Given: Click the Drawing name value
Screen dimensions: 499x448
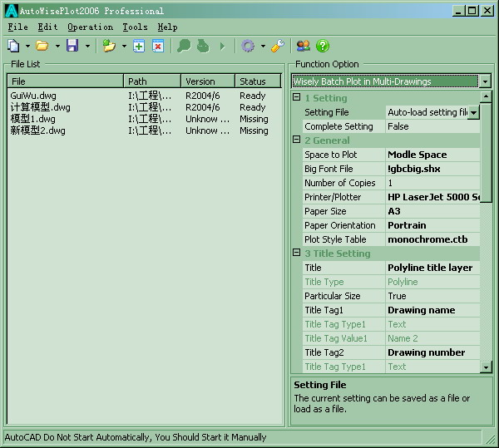Looking at the screenshot, I should tap(432, 310).
